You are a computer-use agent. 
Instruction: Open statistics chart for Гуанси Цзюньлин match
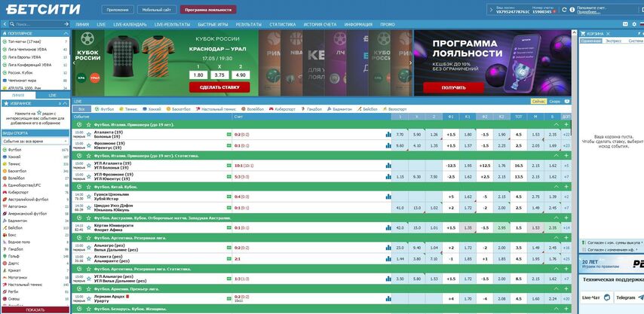[x=388, y=197]
